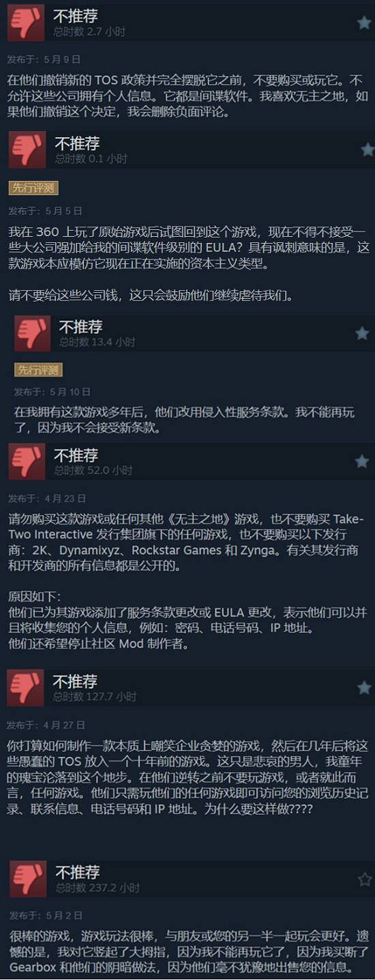Click thumbs-down icon of 13.4 小时 review
Image resolution: width=375 pixels, height=980 pixels.
tap(33, 333)
